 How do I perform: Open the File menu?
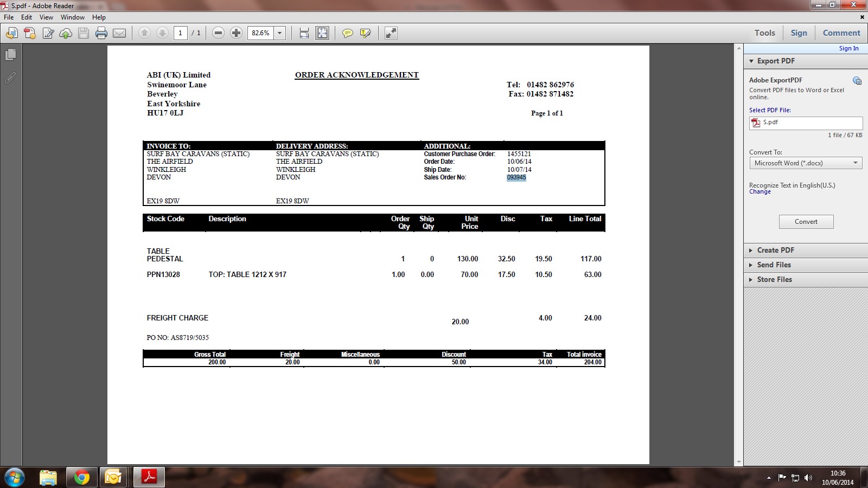click(x=9, y=17)
